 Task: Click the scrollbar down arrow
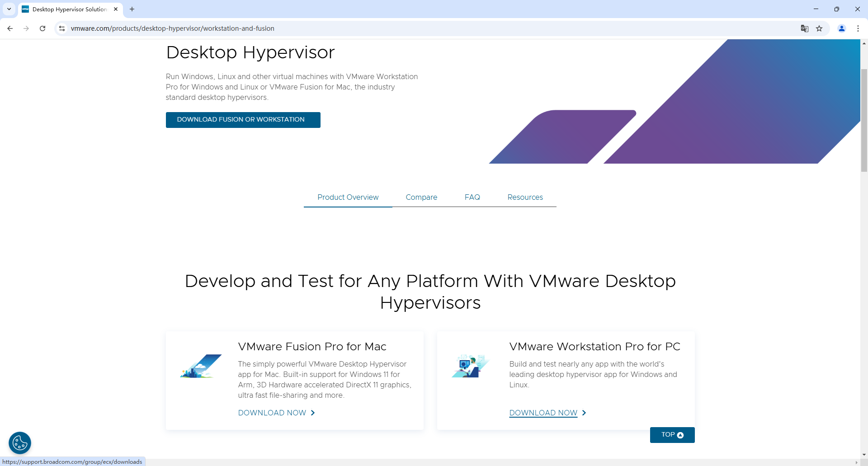[864, 455]
